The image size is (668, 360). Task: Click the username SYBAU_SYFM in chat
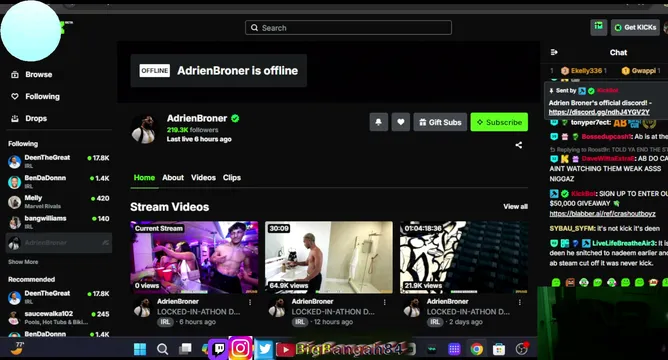point(572,229)
